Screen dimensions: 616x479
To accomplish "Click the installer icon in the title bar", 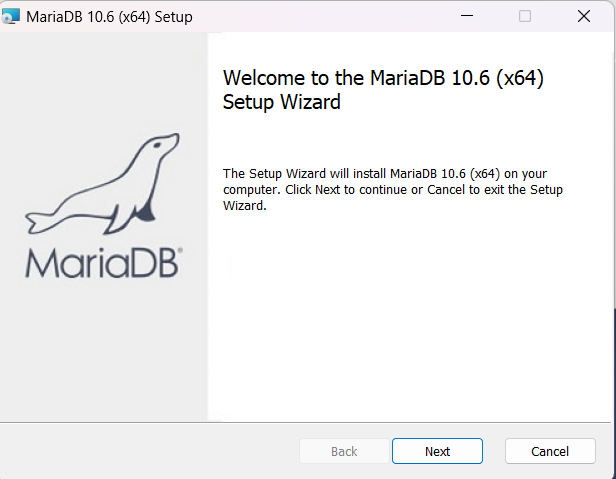I will click(x=11, y=17).
